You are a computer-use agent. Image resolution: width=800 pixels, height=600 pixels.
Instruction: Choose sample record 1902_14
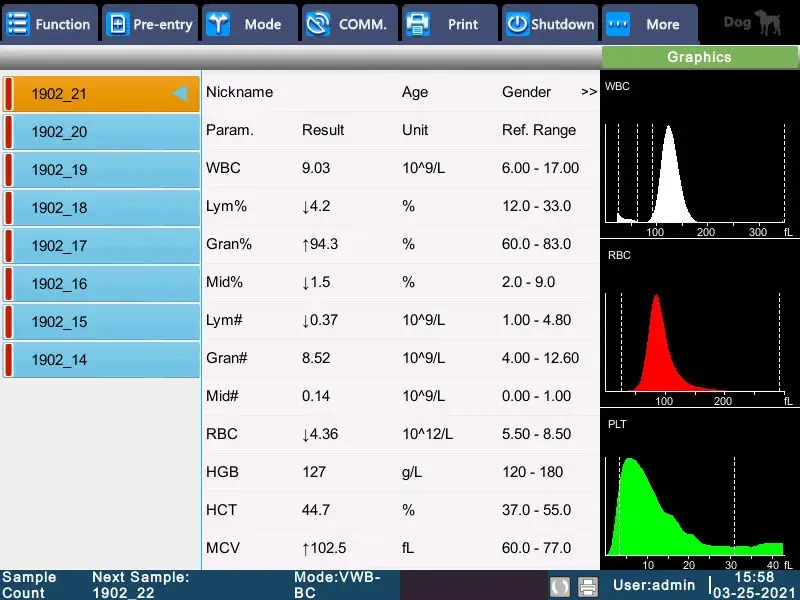click(x=101, y=360)
